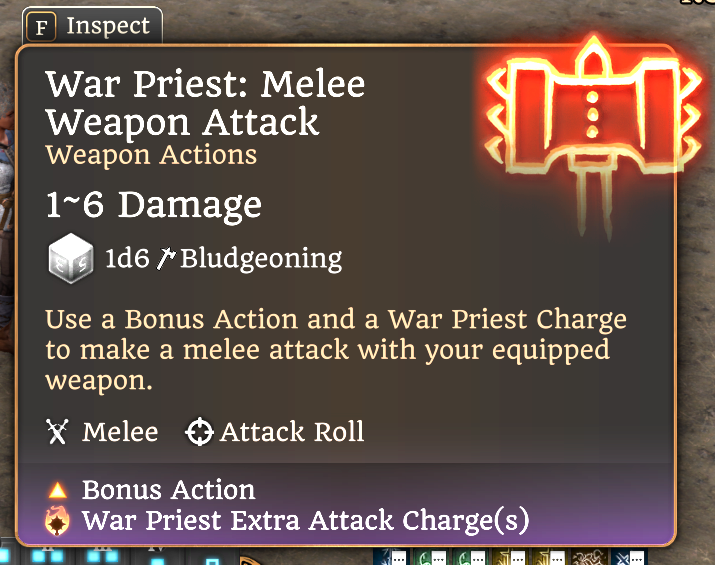Image resolution: width=715 pixels, height=565 pixels.
Task: Click the Attack Roll crosshair icon
Action: click(199, 431)
